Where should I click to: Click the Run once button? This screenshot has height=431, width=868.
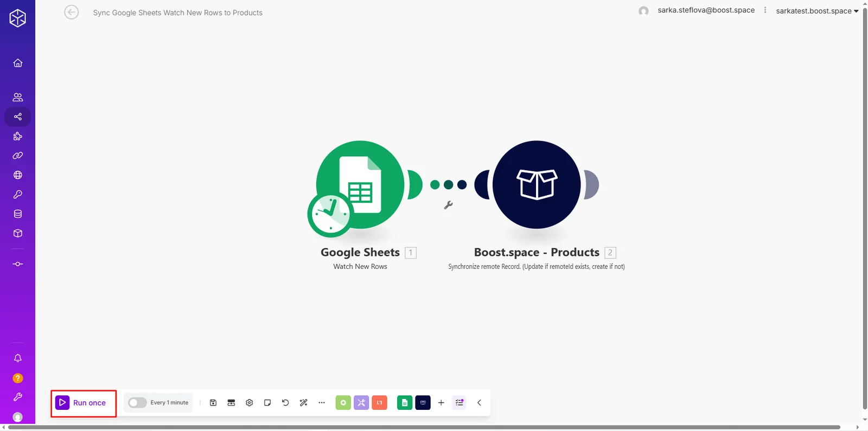(x=83, y=403)
